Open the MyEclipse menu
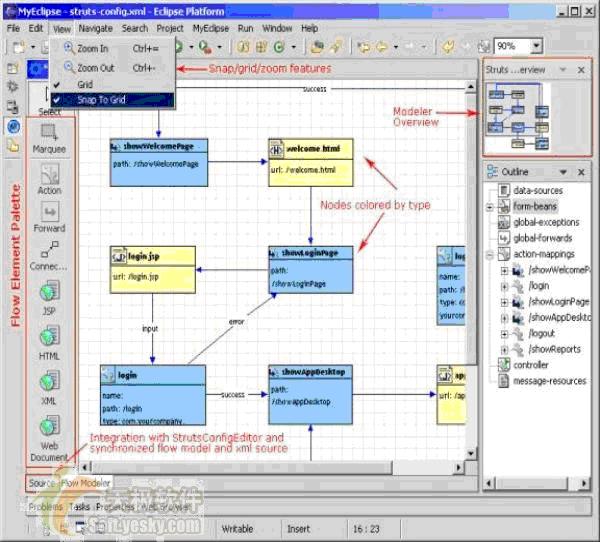 tap(210, 29)
